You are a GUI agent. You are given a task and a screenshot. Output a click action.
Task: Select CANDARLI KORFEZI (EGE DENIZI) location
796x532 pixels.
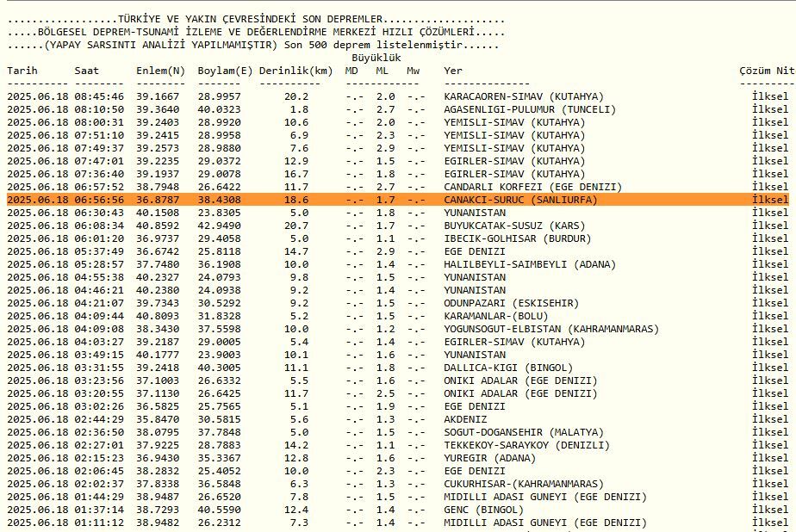click(532, 187)
